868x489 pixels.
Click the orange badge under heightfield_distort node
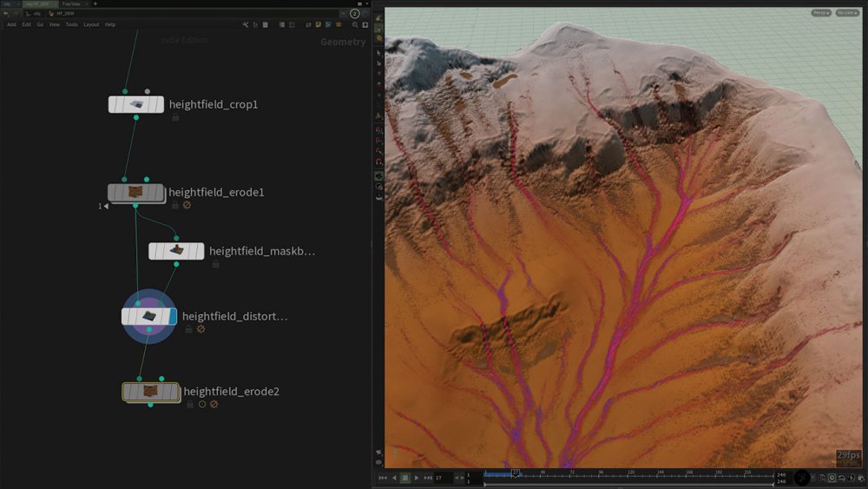pyautogui.click(x=201, y=329)
